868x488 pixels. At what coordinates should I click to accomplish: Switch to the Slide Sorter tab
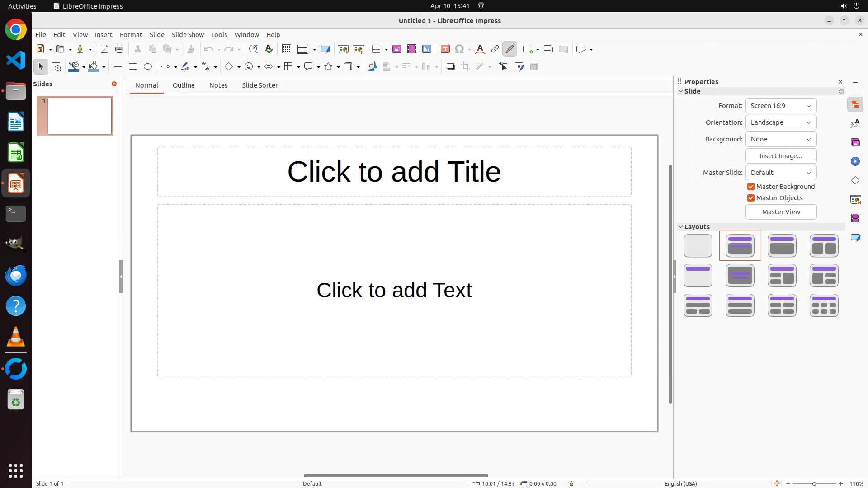click(259, 85)
